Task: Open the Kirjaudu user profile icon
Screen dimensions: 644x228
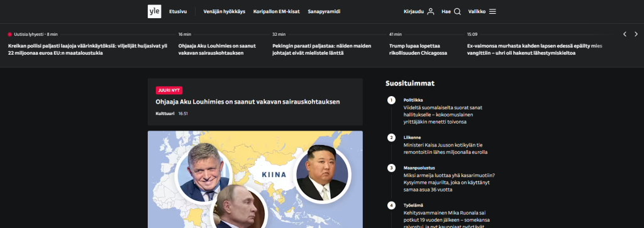Action: (430, 11)
